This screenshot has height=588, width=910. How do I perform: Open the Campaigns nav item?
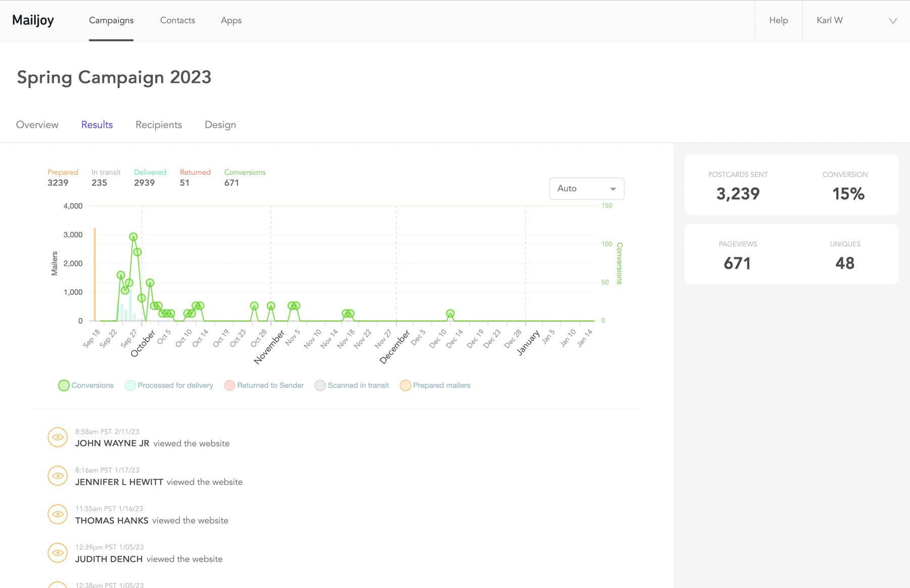pos(111,20)
